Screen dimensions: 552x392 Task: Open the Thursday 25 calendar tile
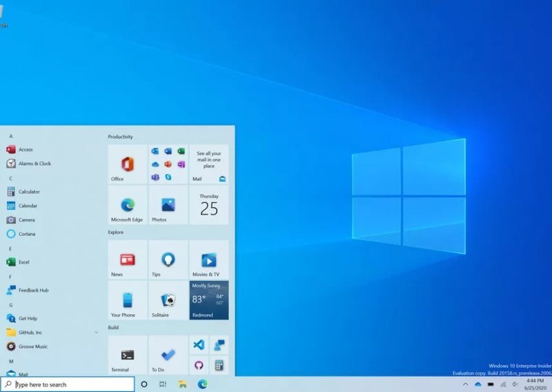click(x=209, y=205)
